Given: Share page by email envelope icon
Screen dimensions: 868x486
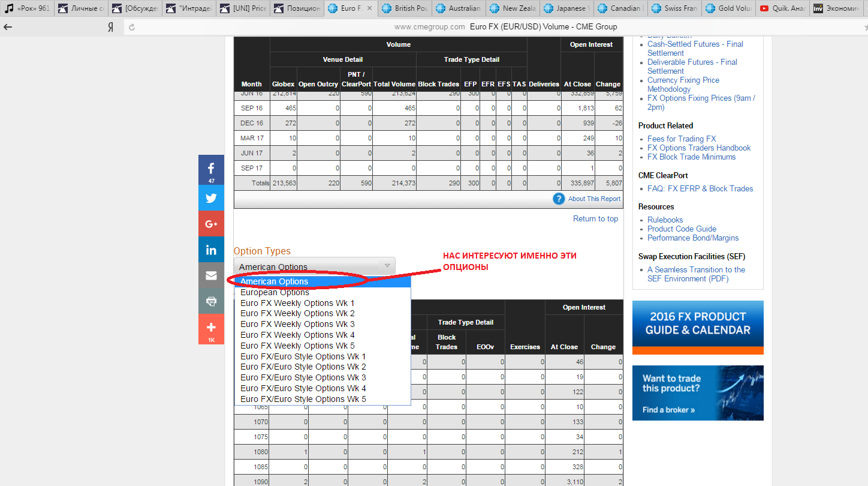Looking at the screenshot, I should tap(211, 275).
